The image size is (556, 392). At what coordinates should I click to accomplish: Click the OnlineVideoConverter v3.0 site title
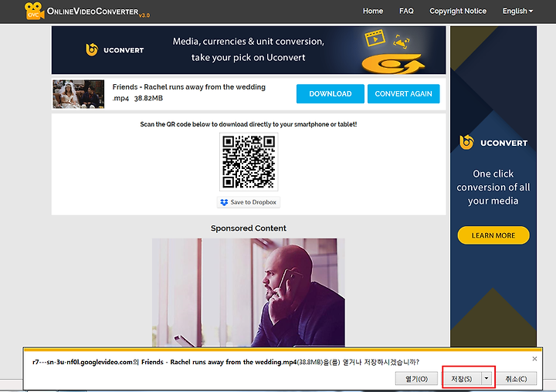point(98,12)
